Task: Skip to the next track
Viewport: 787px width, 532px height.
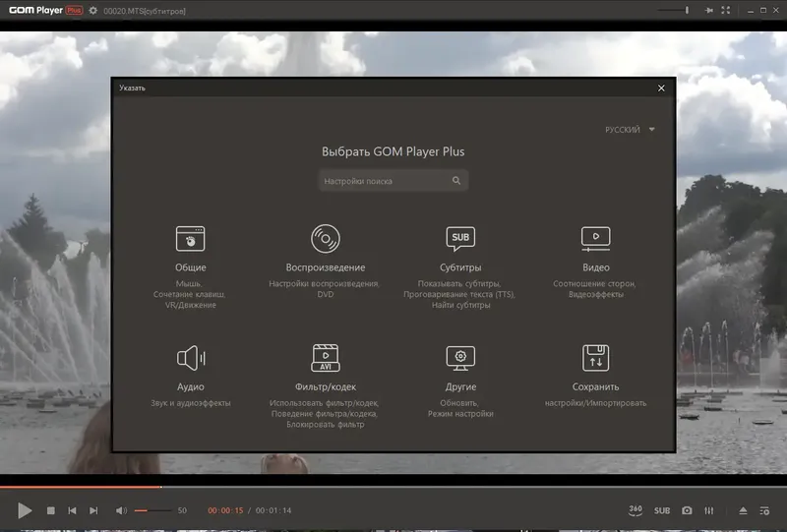Action: [x=93, y=510]
